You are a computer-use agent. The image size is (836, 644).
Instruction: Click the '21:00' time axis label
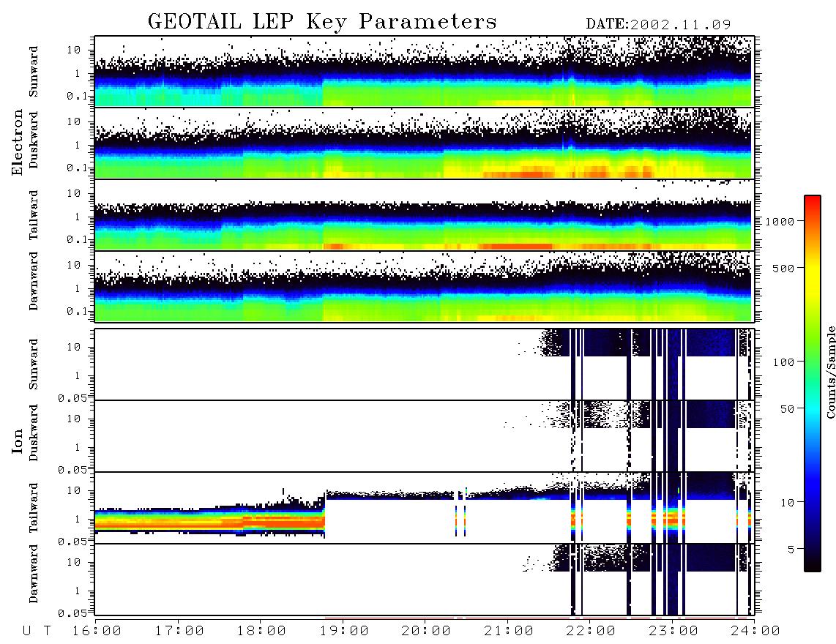509,631
